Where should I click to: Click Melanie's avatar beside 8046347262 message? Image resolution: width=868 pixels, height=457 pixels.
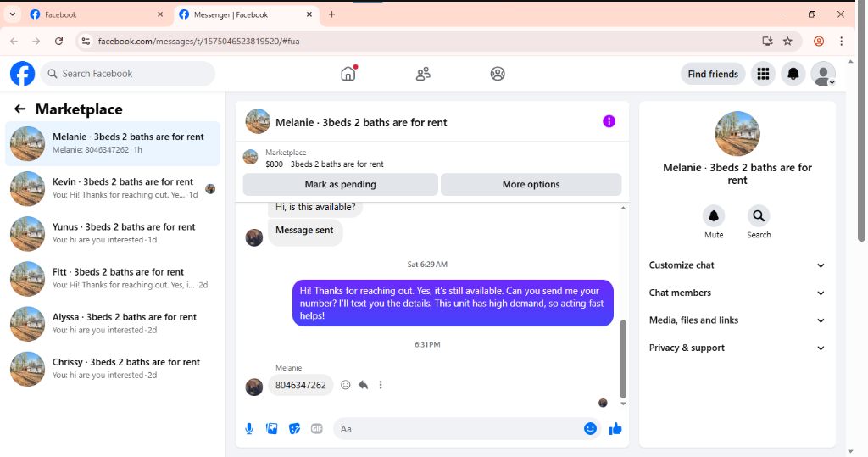pyautogui.click(x=254, y=387)
